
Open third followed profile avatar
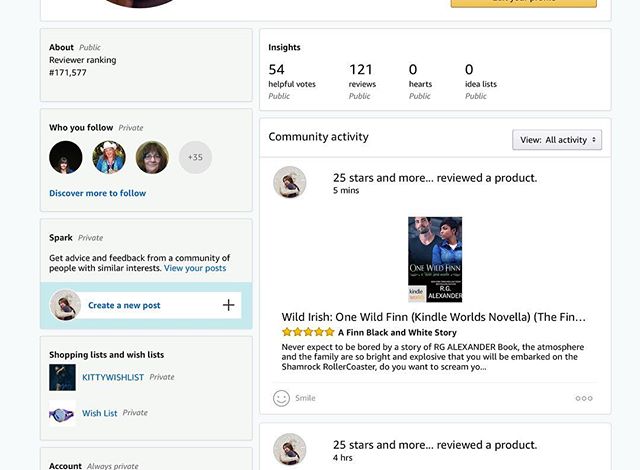click(x=152, y=157)
